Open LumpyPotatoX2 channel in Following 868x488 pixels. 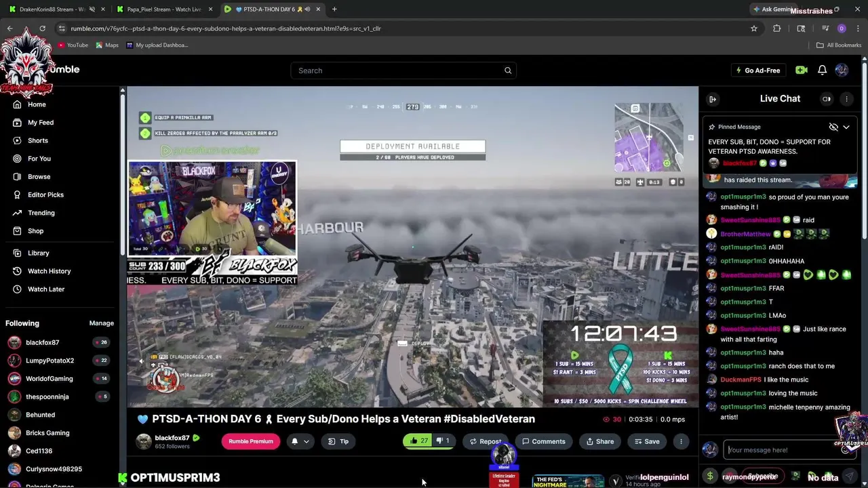(50, 361)
